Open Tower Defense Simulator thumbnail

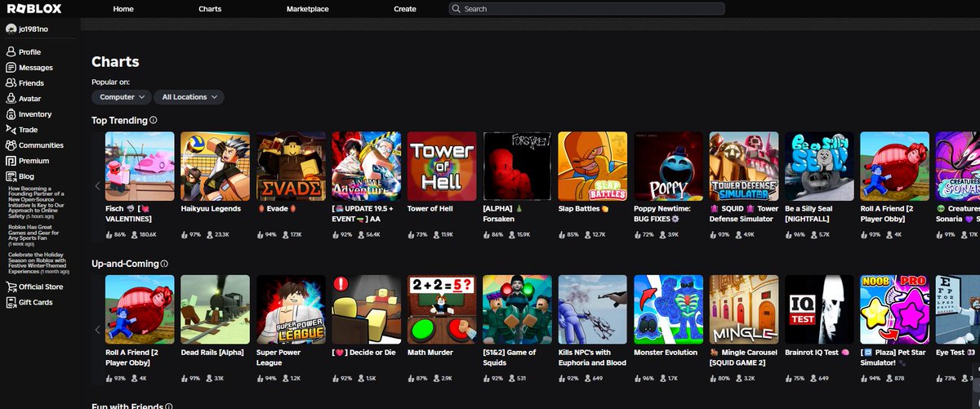pyautogui.click(x=744, y=167)
